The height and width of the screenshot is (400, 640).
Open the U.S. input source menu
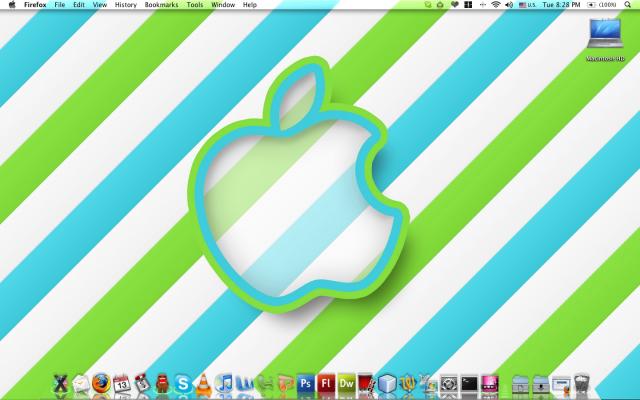[x=527, y=5]
